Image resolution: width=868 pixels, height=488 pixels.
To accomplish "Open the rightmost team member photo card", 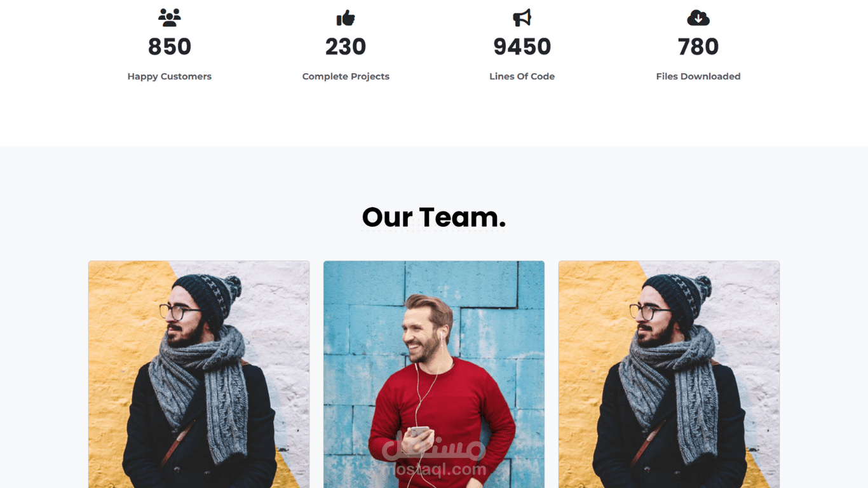I will click(x=669, y=374).
